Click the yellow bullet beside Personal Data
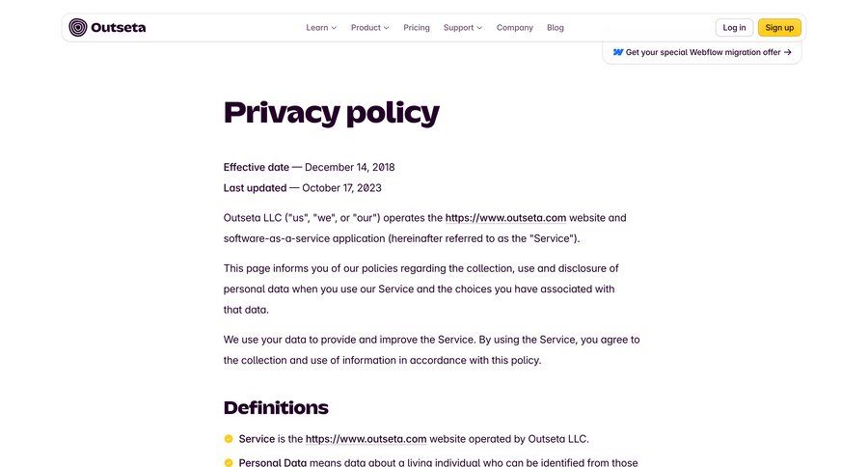Viewport: 868px width, 467px height. pyautogui.click(x=228, y=462)
